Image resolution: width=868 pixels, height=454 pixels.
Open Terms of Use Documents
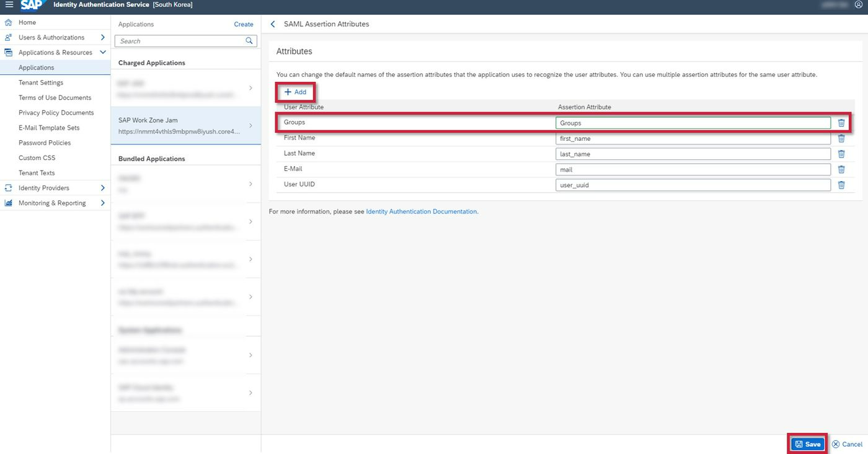[x=55, y=98]
